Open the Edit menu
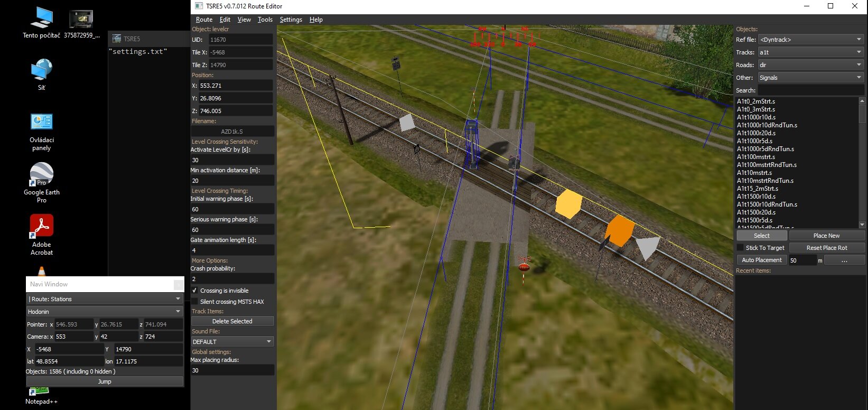This screenshot has height=410, width=868. [225, 20]
